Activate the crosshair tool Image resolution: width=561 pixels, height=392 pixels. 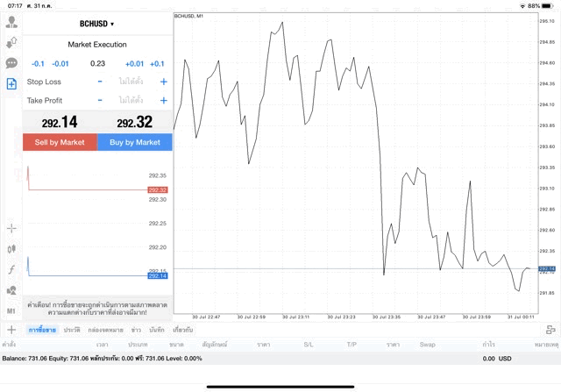point(11,228)
